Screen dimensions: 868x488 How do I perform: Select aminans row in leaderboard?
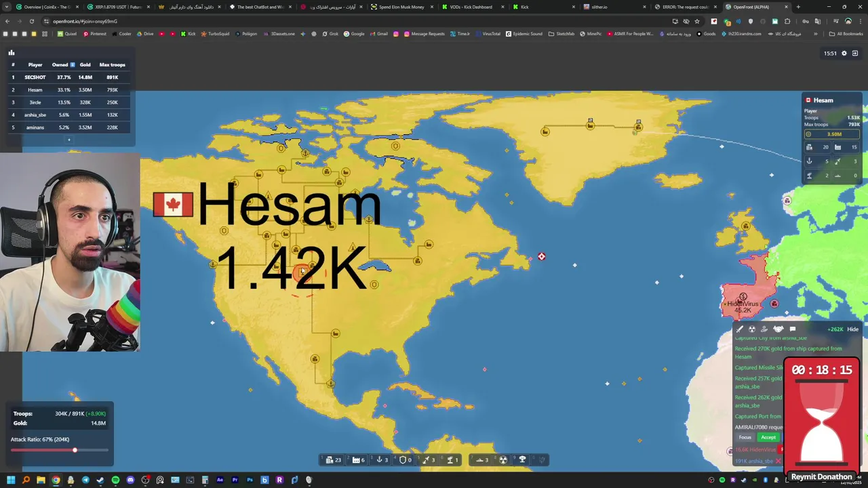68,127
